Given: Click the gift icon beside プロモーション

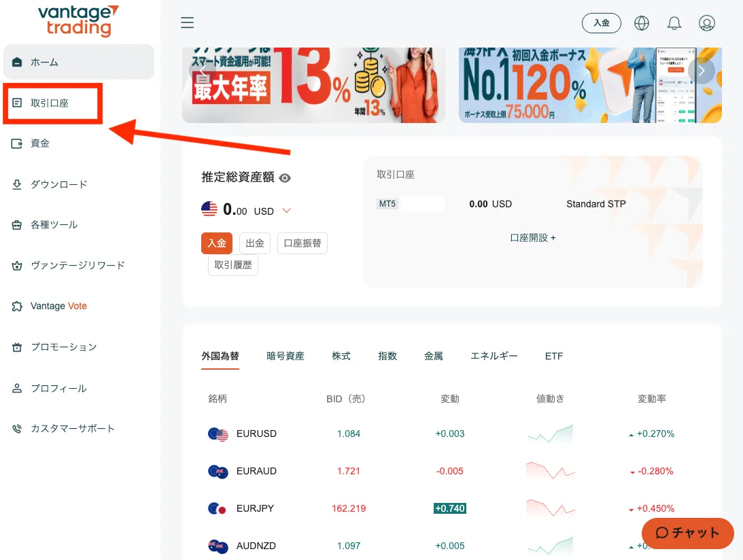Looking at the screenshot, I should coord(17,347).
